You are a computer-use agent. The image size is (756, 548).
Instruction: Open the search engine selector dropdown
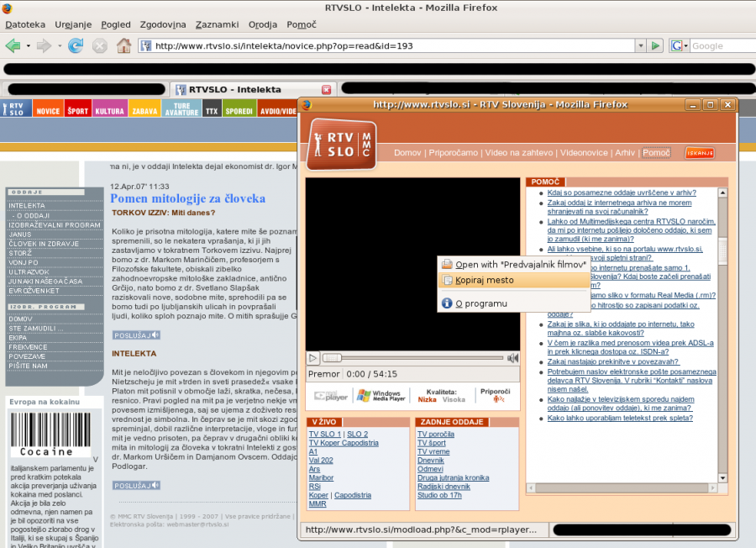coord(685,46)
